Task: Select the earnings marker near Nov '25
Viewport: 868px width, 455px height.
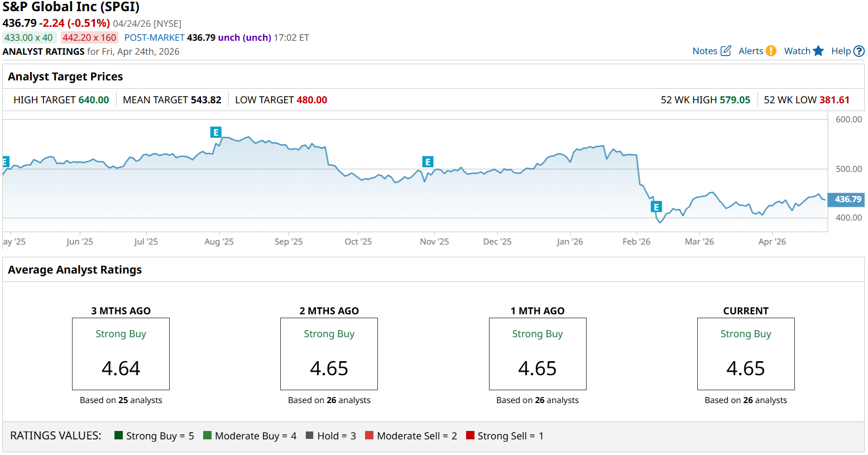Action: [428, 162]
